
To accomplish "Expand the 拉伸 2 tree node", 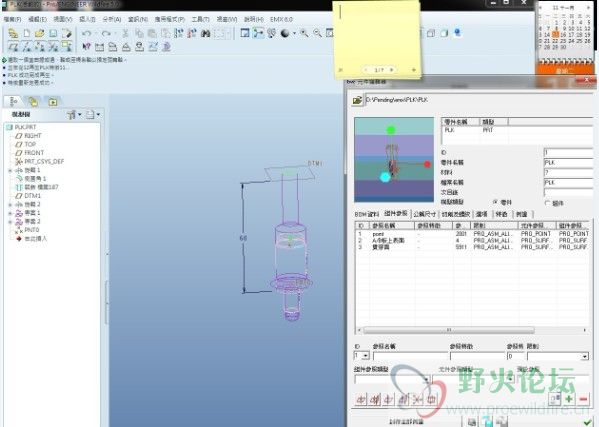I will pyautogui.click(x=10, y=204).
